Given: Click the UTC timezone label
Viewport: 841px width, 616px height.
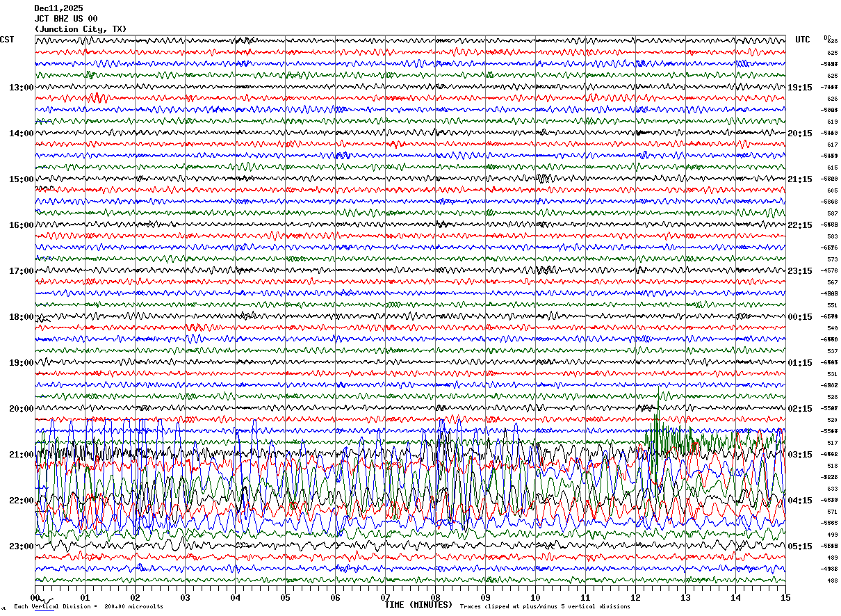Looking at the screenshot, I should pyautogui.click(x=803, y=40).
